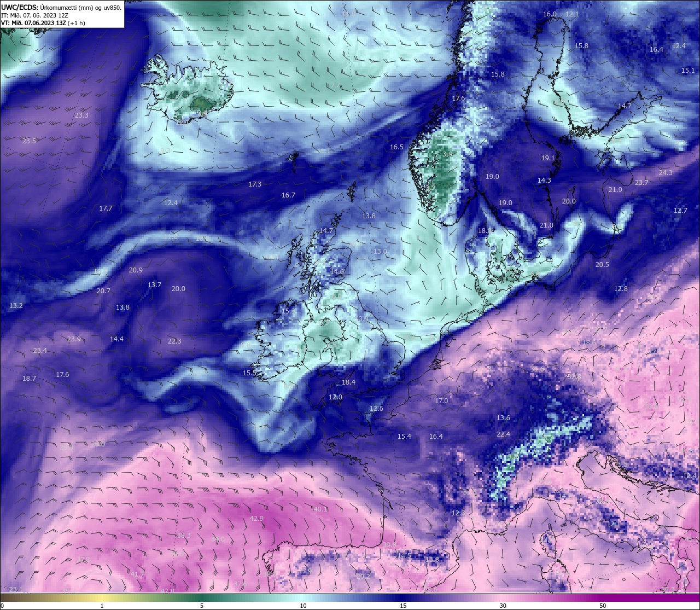700x610 pixels.
Task: Click the 18.7 value label
Action: pos(29,378)
